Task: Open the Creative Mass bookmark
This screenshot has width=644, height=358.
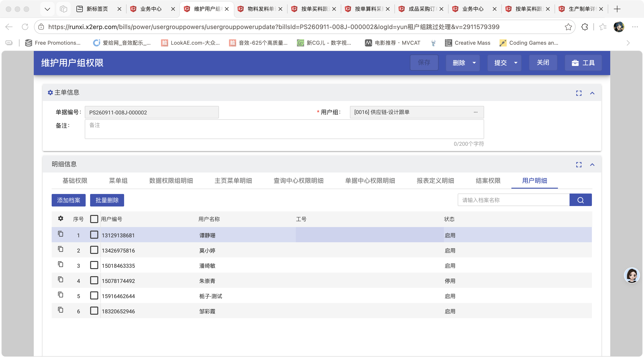Action: 468,43
